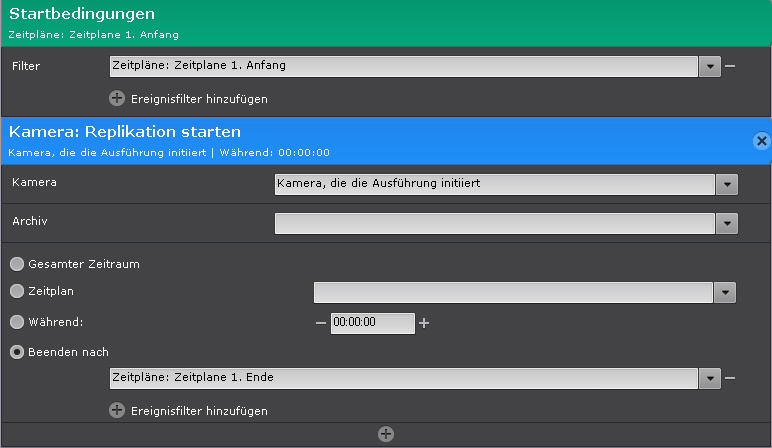Image resolution: width=772 pixels, height=448 pixels.
Task: Open the start conditions Filter dropdown
Action: click(709, 66)
